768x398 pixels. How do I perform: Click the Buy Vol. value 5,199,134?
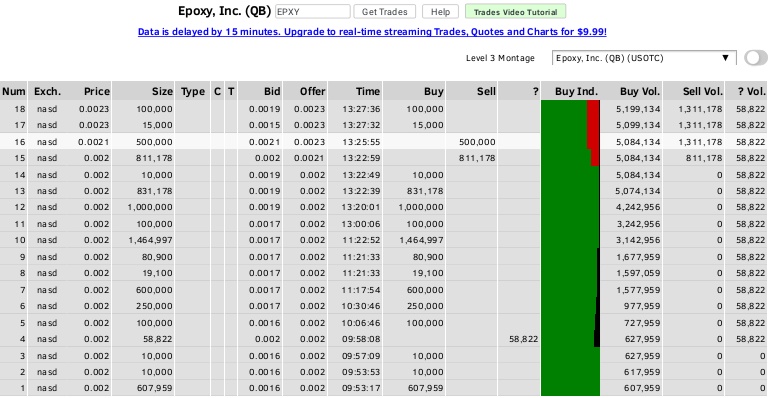(x=638, y=109)
